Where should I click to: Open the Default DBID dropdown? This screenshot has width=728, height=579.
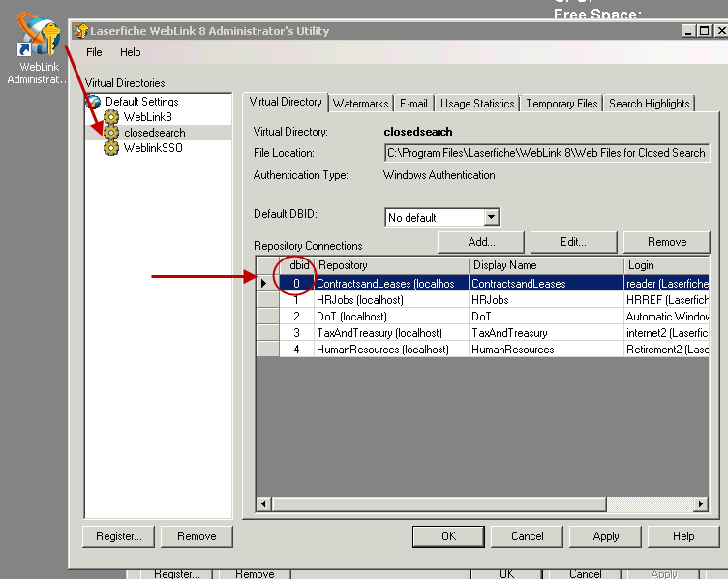pos(491,217)
